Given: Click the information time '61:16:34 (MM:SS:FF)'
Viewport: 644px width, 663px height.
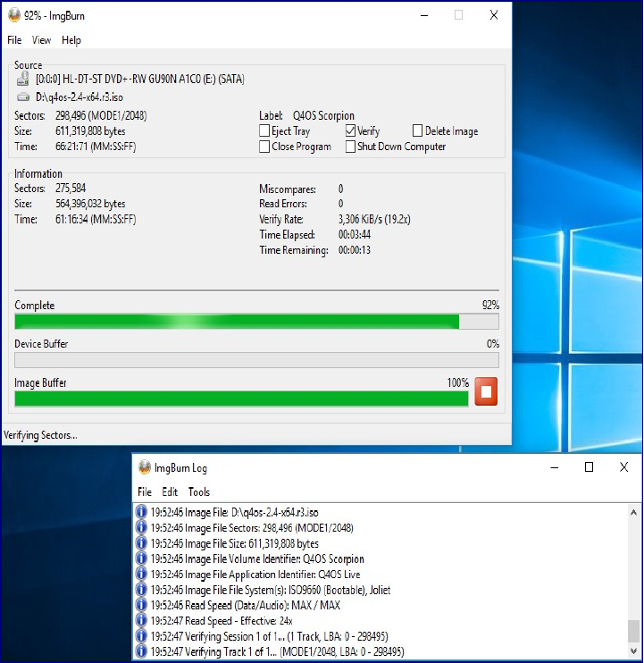Looking at the screenshot, I should [x=96, y=219].
